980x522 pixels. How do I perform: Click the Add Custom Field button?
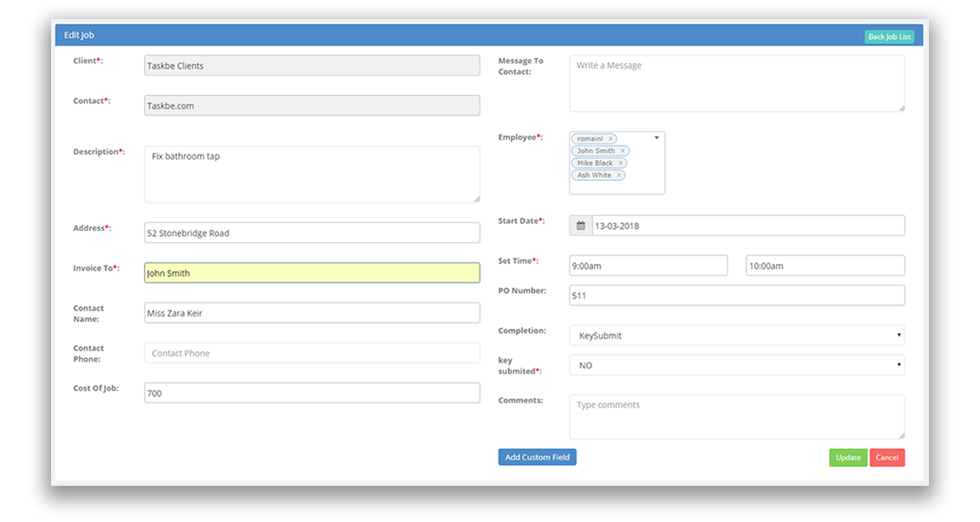[x=537, y=457]
